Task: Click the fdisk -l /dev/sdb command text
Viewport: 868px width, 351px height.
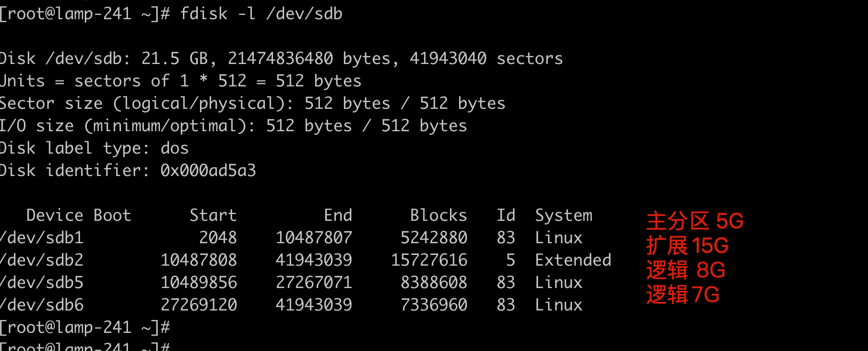Action: (x=261, y=13)
